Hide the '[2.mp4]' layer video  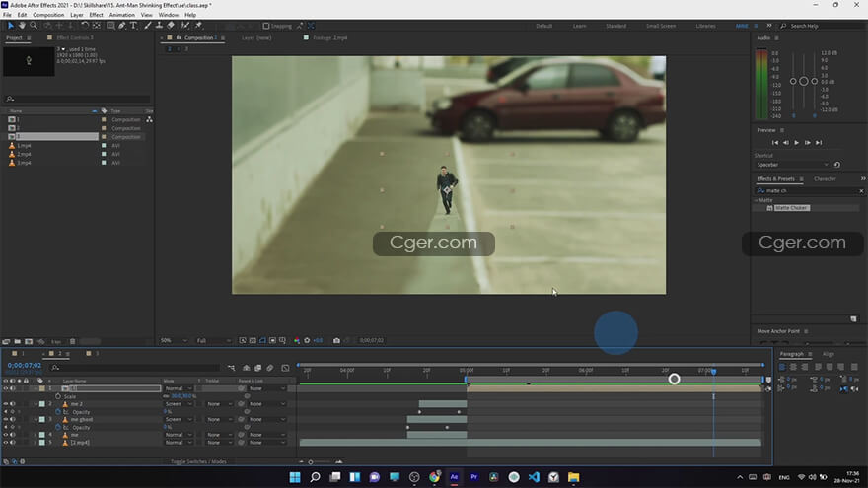click(6, 443)
